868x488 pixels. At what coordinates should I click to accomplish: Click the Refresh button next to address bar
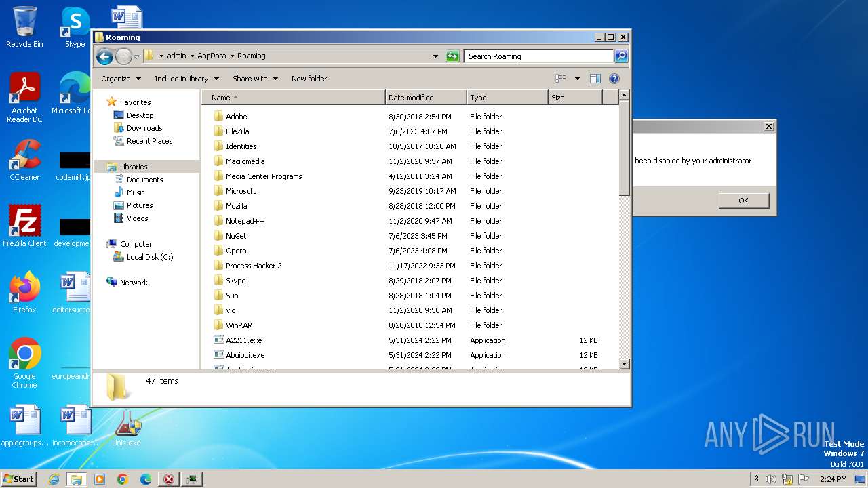tap(452, 56)
